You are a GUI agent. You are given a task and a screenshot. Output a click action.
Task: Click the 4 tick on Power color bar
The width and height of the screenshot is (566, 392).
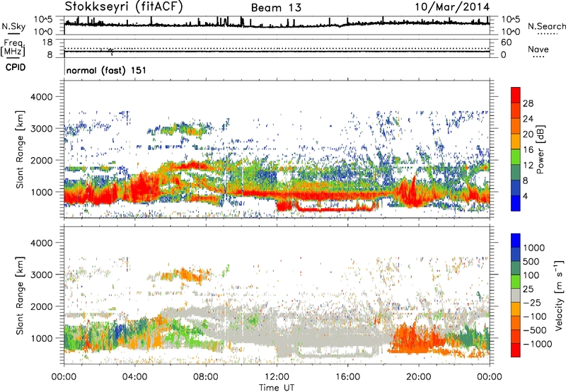click(x=526, y=196)
